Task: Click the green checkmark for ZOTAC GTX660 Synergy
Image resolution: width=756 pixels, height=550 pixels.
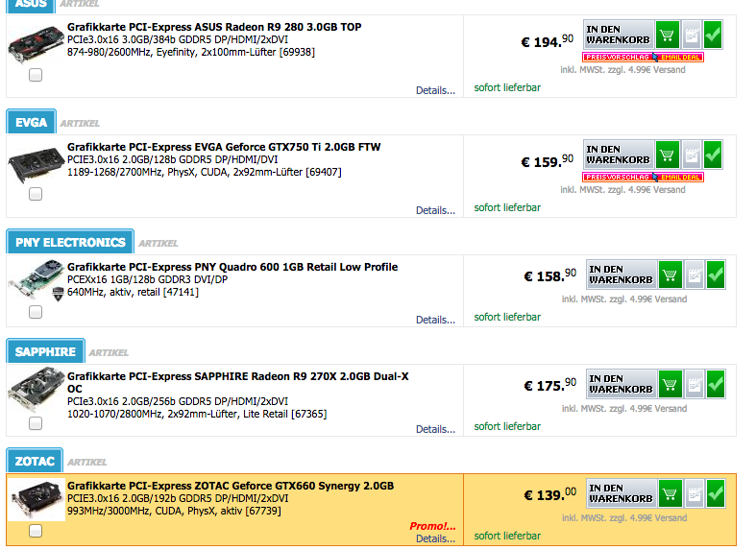Action: point(715,494)
